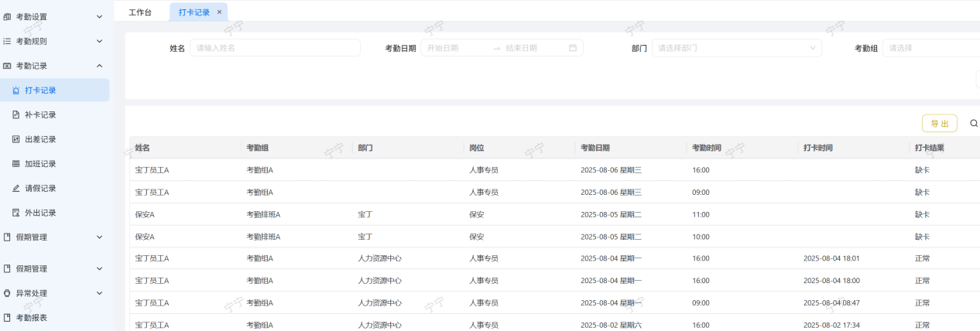Click the calendar icon in 考勤日期 field

coord(573,48)
